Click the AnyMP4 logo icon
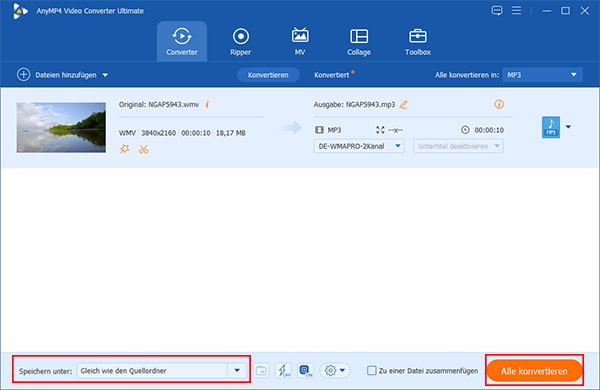Screen dimensions: 600x390 20,11
